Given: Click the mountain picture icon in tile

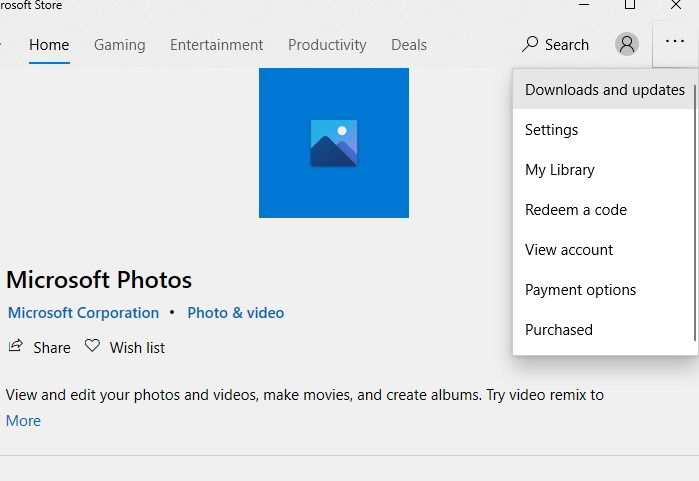Looking at the screenshot, I should 334,143.
